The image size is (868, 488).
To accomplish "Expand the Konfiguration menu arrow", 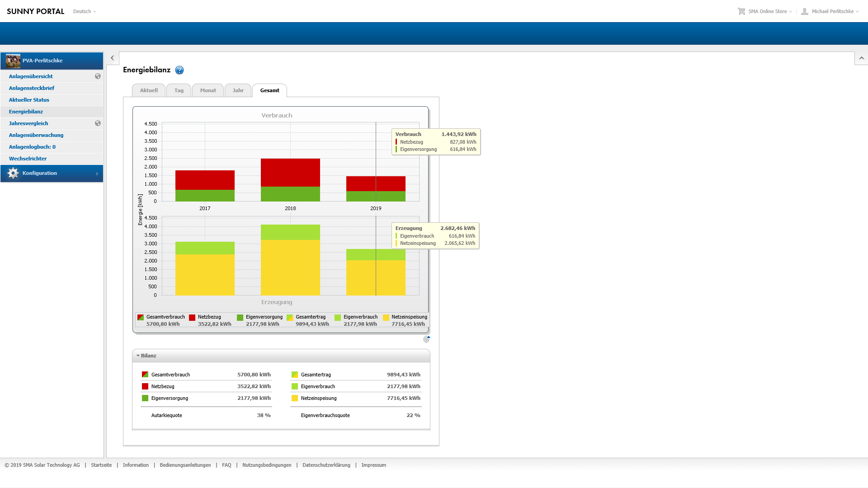I will (97, 174).
